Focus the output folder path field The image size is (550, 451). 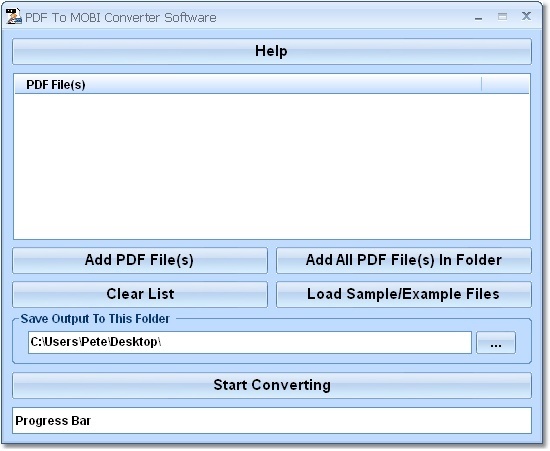pos(250,343)
